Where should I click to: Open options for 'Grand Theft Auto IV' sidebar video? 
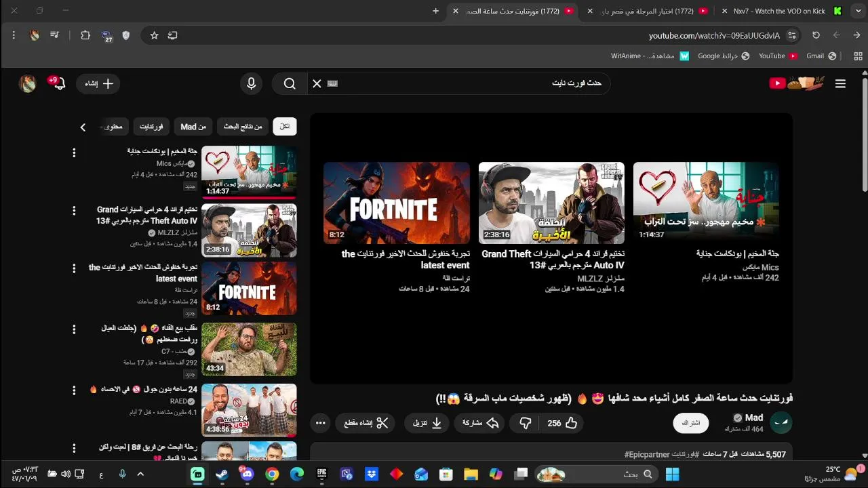74,211
